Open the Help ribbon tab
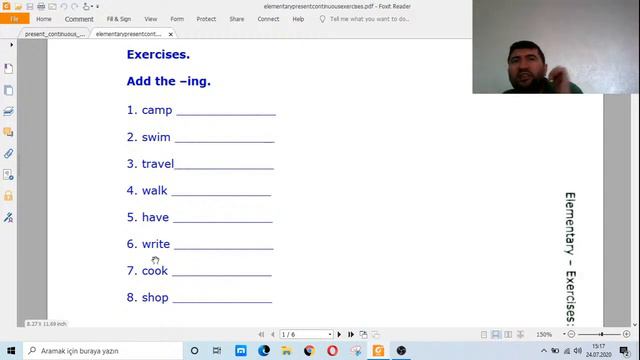Viewport: 640px width, 360px height. point(298,19)
